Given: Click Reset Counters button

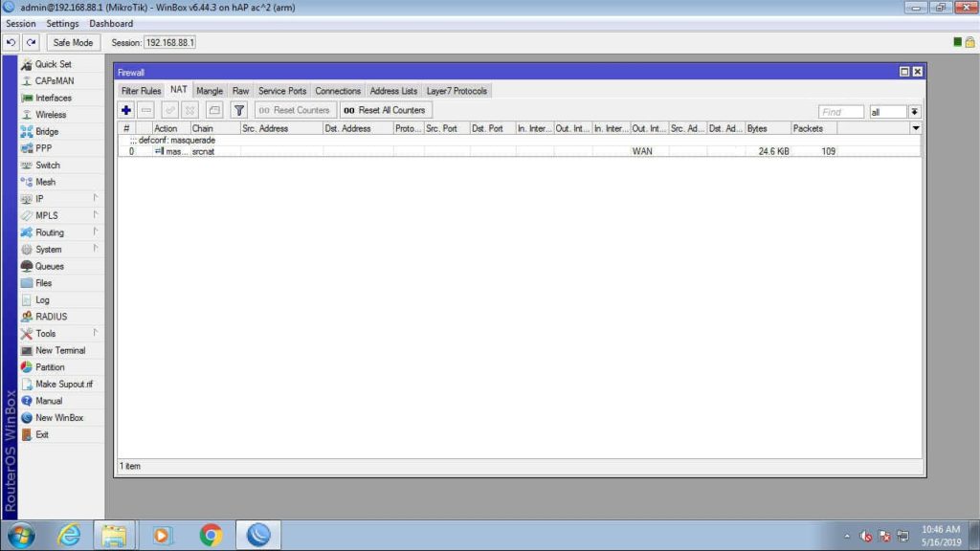Looking at the screenshot, I should click(x=295, y=110).
